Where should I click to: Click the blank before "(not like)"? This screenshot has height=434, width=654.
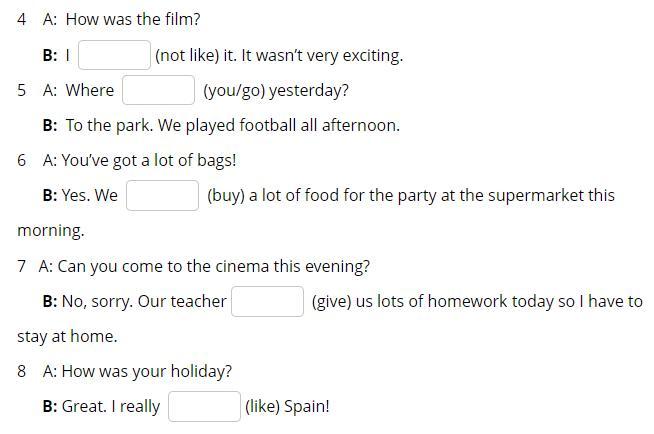point(114,55)
